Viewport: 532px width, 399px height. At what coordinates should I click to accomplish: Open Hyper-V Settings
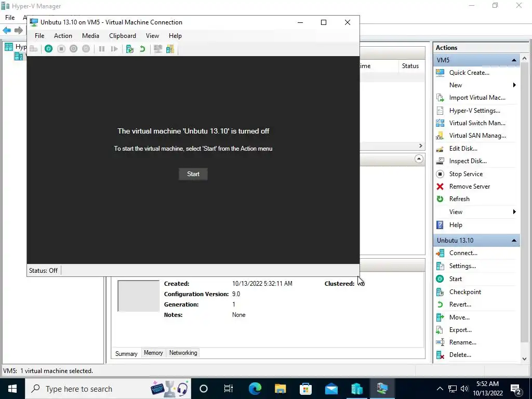[x=475, y=111]
